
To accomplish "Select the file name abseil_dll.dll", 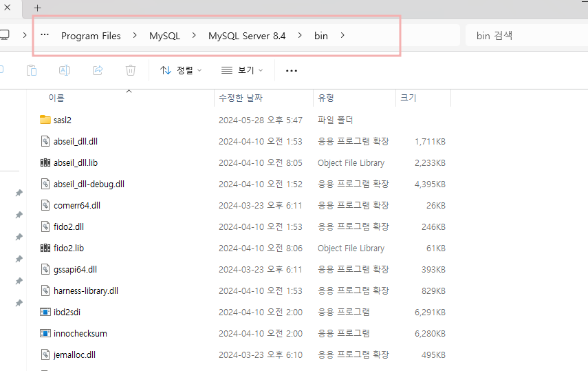I will tap(76, 141).
